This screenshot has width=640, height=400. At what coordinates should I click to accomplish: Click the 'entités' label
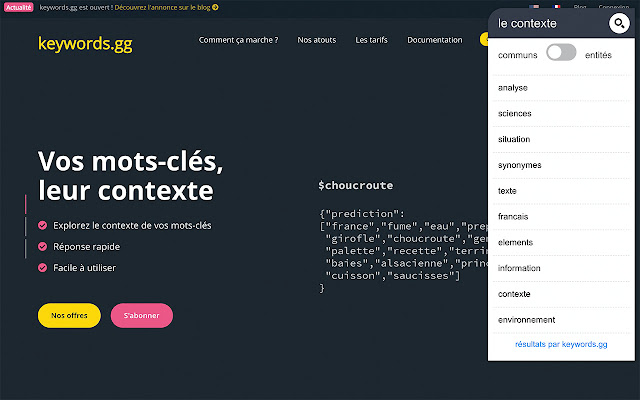point(598,55)
